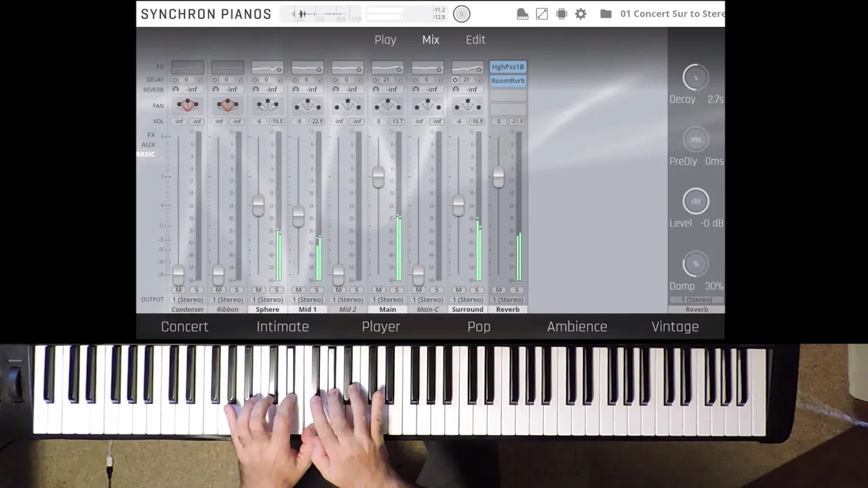
Task: Open the piano instrument icon in top toolbar
Action: click(x=522, y=14)
